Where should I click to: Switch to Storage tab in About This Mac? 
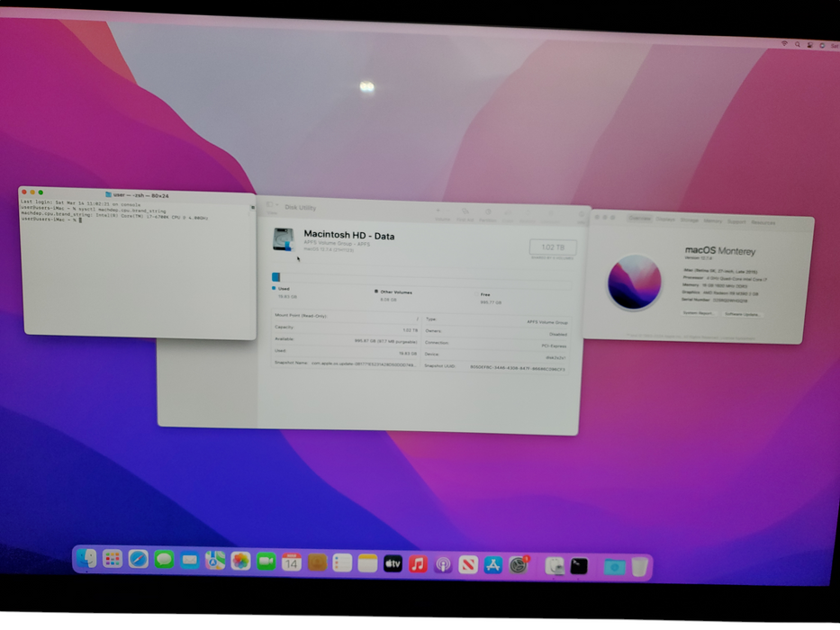(690, 220)
